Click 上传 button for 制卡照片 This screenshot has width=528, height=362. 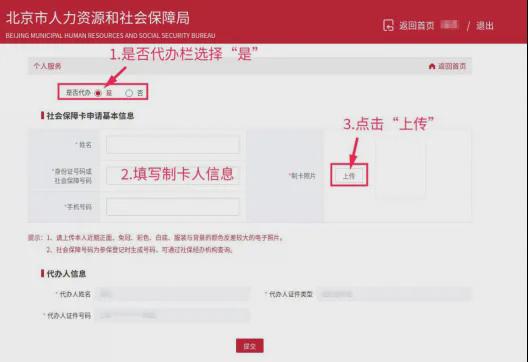pyautogui.click(x=349, y=175)
